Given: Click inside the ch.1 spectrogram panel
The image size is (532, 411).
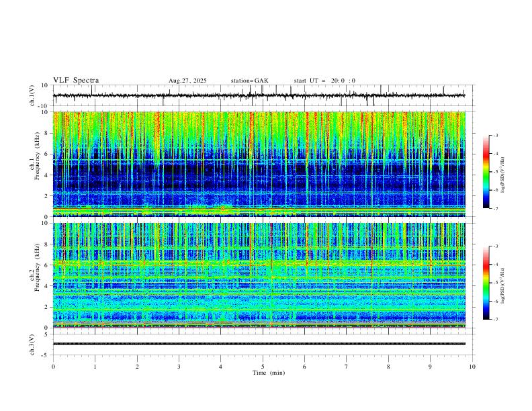Looking at the screenshot, I should click(x=259, y=164).
